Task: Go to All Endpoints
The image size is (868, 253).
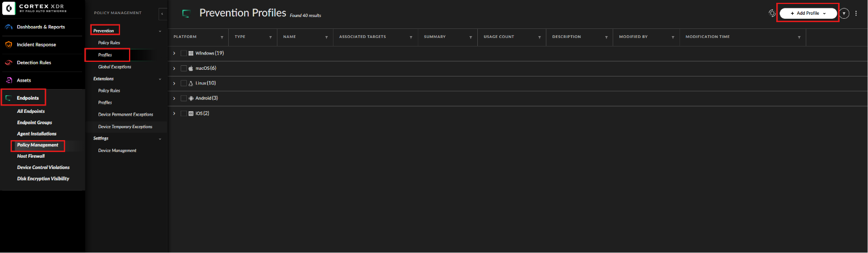Action: 31,111
